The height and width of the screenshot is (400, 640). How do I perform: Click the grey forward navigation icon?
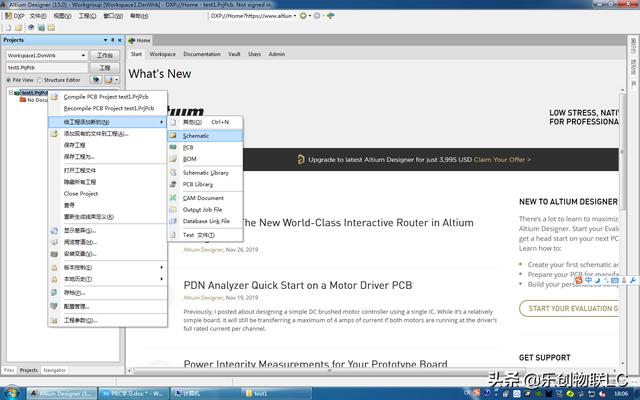pos(317,16)
